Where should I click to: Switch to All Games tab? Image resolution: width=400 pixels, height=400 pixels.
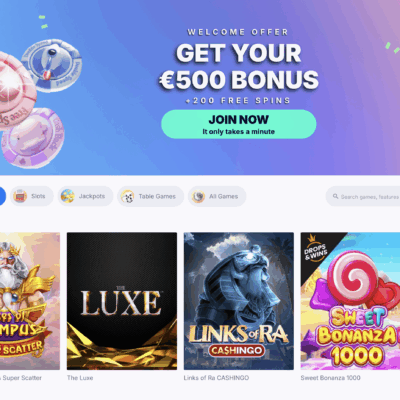(217, 196)
